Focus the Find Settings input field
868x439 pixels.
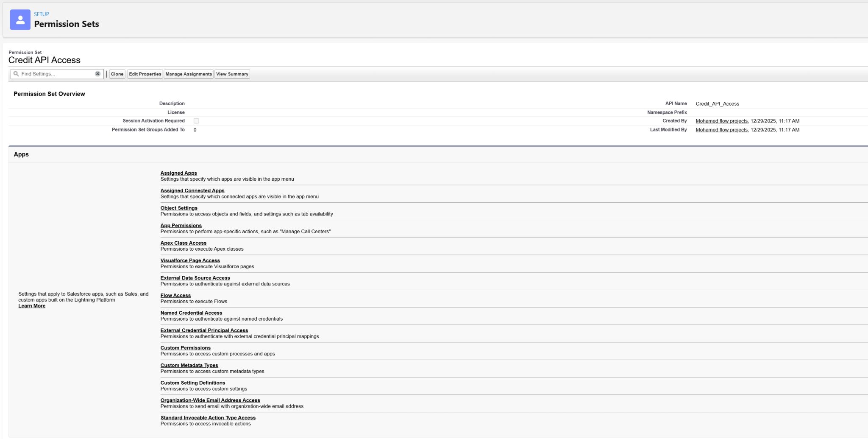tap(57, 74)
